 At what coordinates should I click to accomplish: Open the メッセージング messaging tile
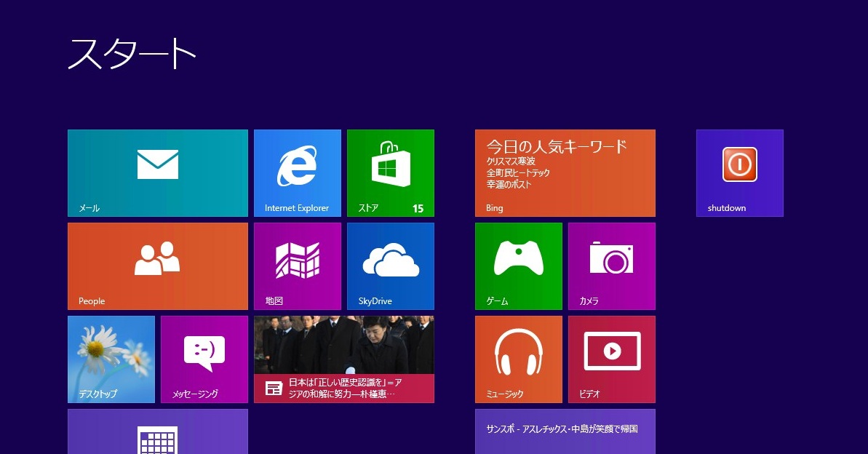pyautogui.click(x=204, y=359)
